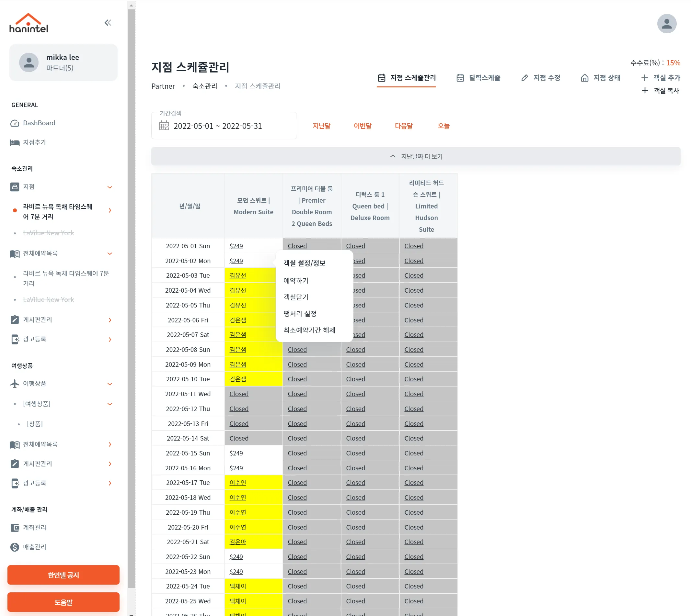Viewport: 691px width, 616px height.
Task: Open the yellow 김유선 booking on 2022-05-03
Action: coord(238,275)
